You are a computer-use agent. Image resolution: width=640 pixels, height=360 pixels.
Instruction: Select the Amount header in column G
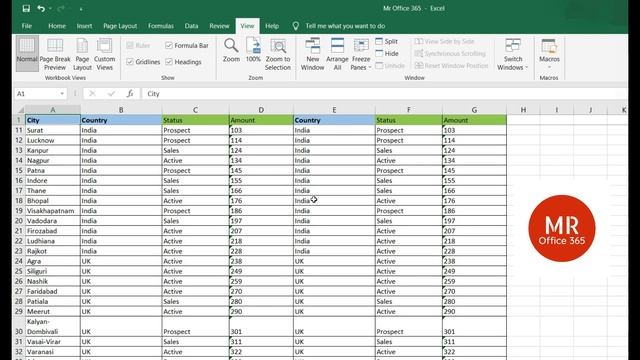[474, 120]
